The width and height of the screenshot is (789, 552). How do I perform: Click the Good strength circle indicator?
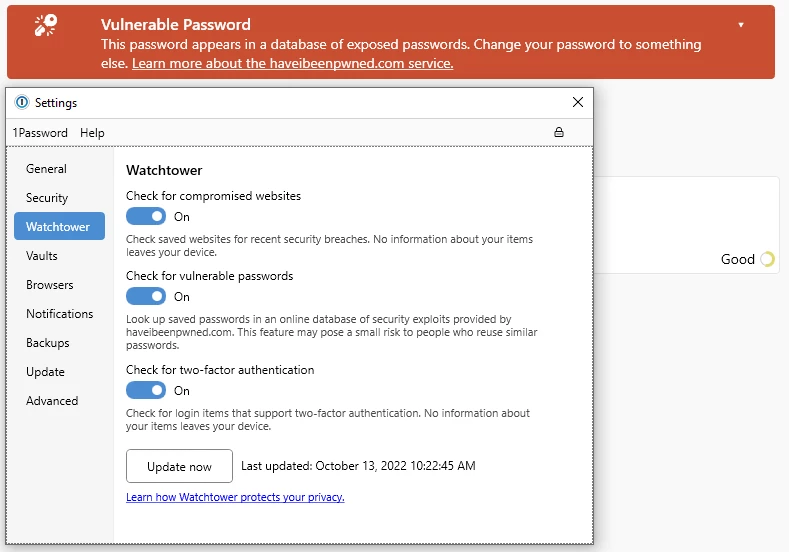coord(767,259)
